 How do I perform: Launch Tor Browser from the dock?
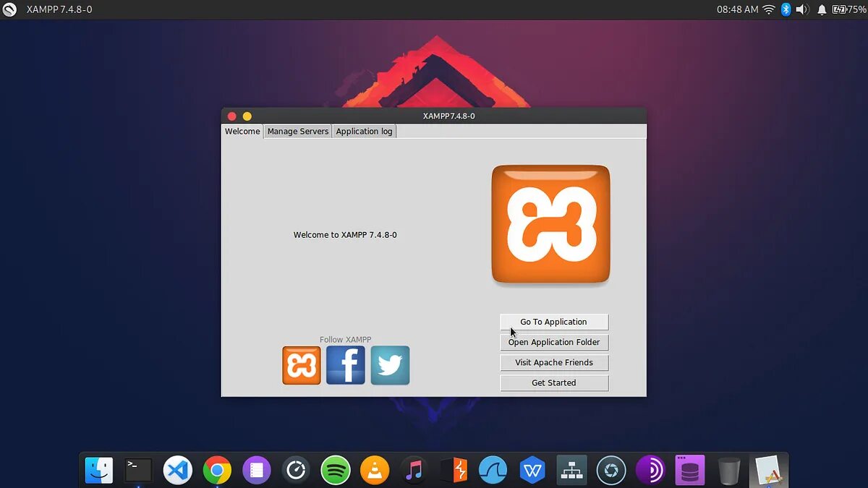coord(650,471)
